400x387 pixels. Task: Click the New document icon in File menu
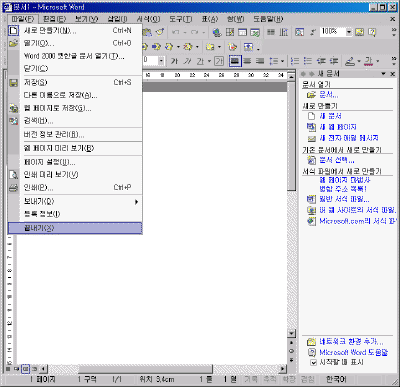(13, 31)
